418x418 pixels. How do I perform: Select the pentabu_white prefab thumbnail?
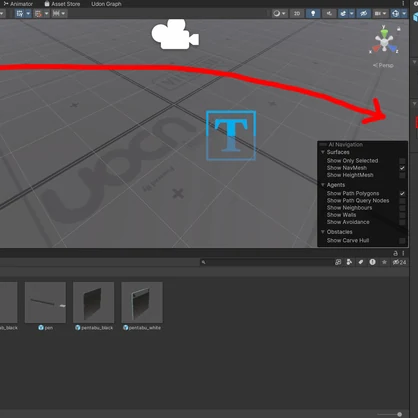click(x=142, y=302)
